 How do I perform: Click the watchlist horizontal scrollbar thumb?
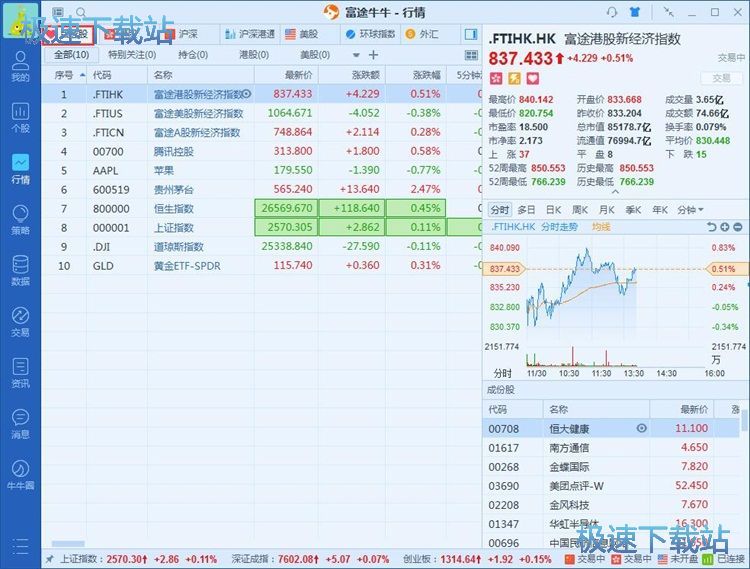click(x=68, y=544)
